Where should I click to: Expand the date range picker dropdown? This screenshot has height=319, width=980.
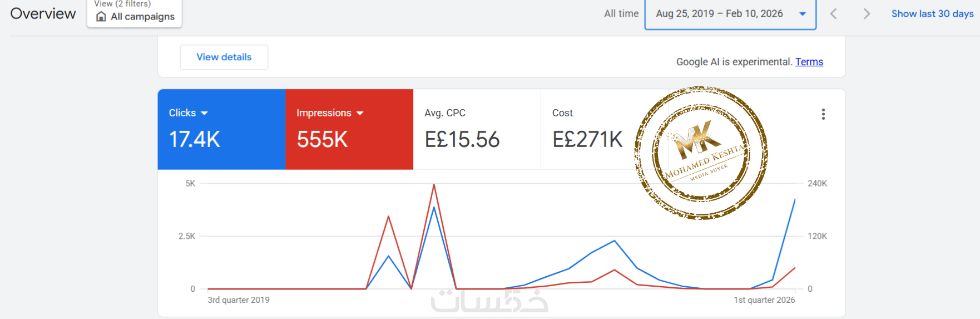coord(802,14)
